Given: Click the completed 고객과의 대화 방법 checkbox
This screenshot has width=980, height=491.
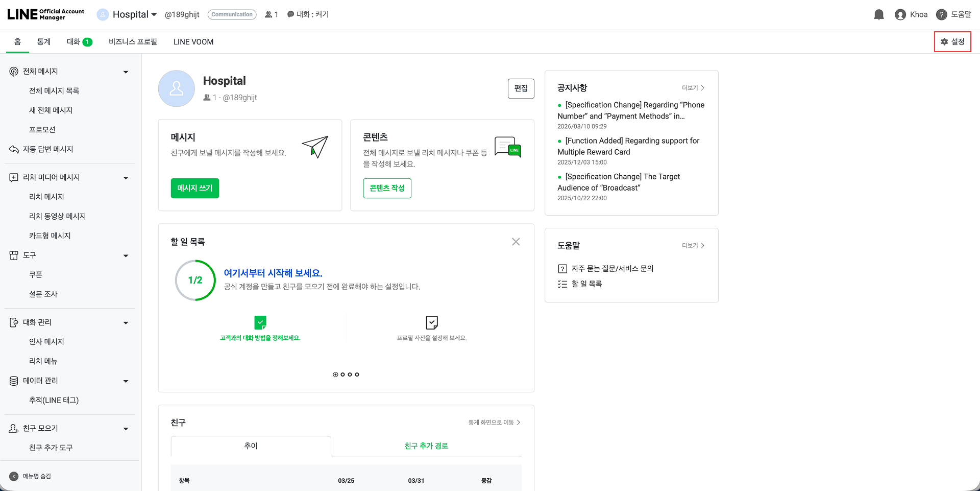Looking at the screenshot, I should click(260, 322).
